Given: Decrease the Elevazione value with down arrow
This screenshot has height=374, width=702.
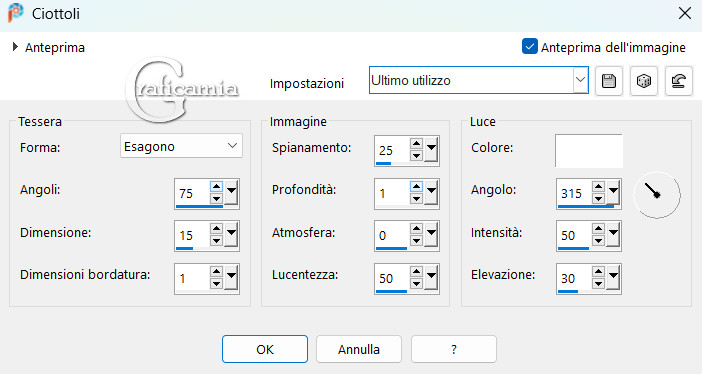Looking at the screenshot, I should [598, 284].
